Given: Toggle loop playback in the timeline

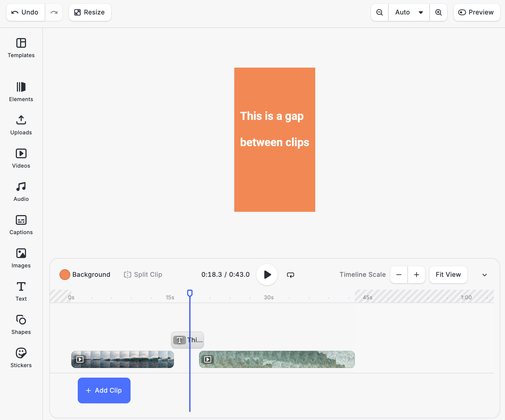Looking at the screenshot, I should tap(290, 275).
